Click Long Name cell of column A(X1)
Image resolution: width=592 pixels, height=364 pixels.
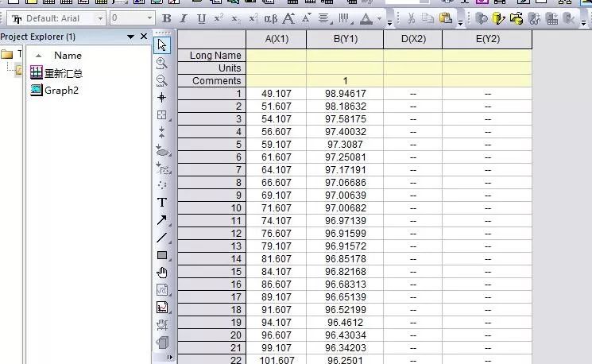click(277, 56)
